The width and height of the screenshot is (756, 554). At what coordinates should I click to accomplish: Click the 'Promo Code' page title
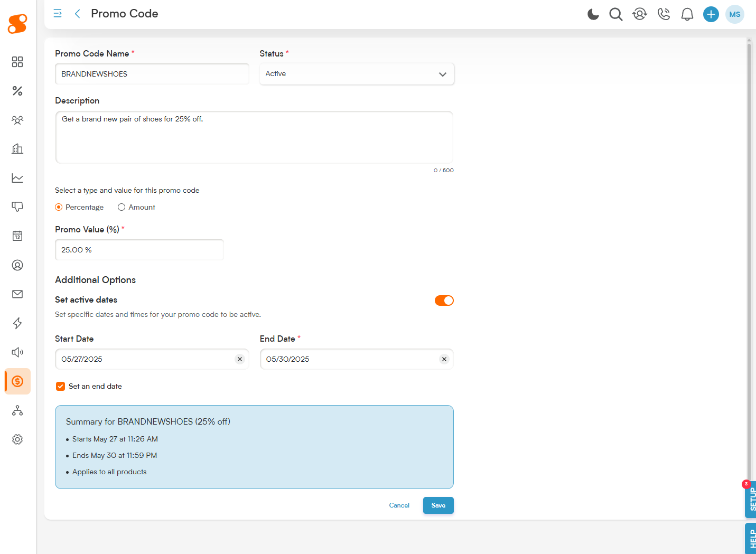point(125,14)
